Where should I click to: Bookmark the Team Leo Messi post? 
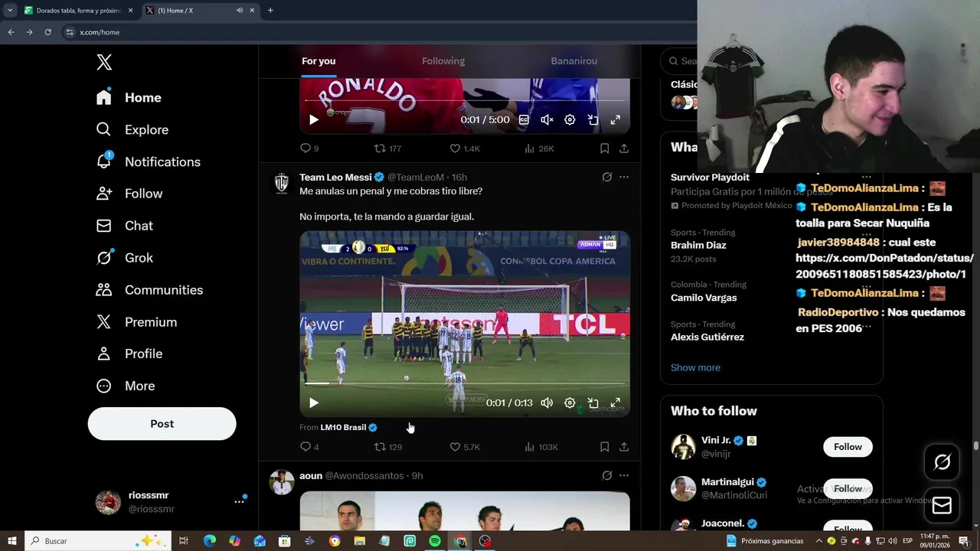[x=604, y=447]
